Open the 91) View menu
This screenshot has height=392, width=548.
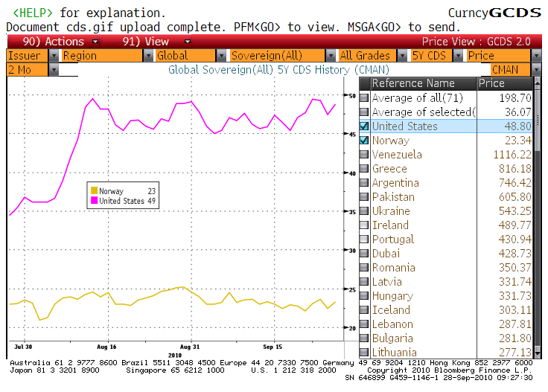146,42
